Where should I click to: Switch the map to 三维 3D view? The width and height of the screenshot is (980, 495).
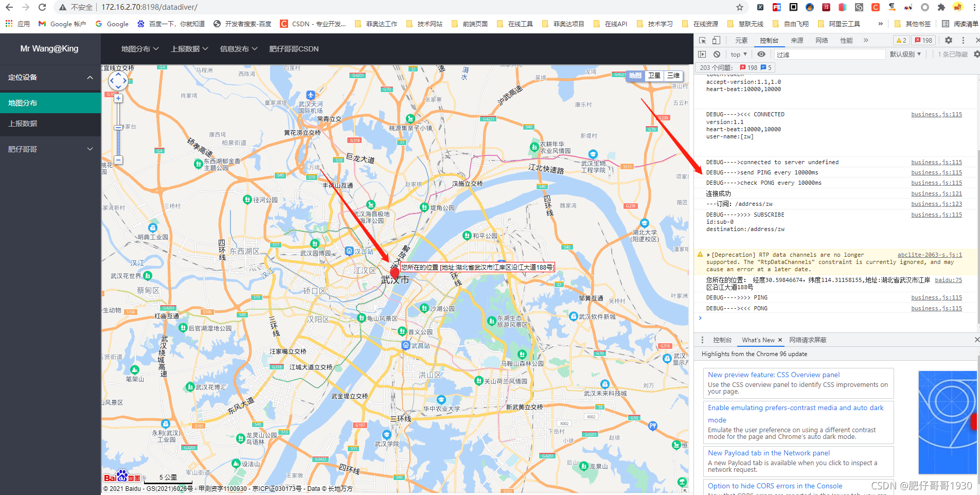[x=673, y=76]
